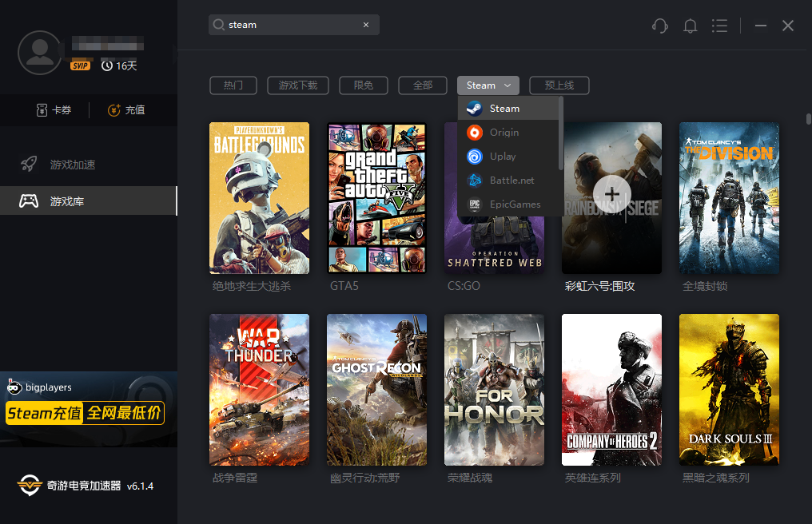Click the Origin logo icon
Viewport: 812px width, 524px height.
point(475,133)
